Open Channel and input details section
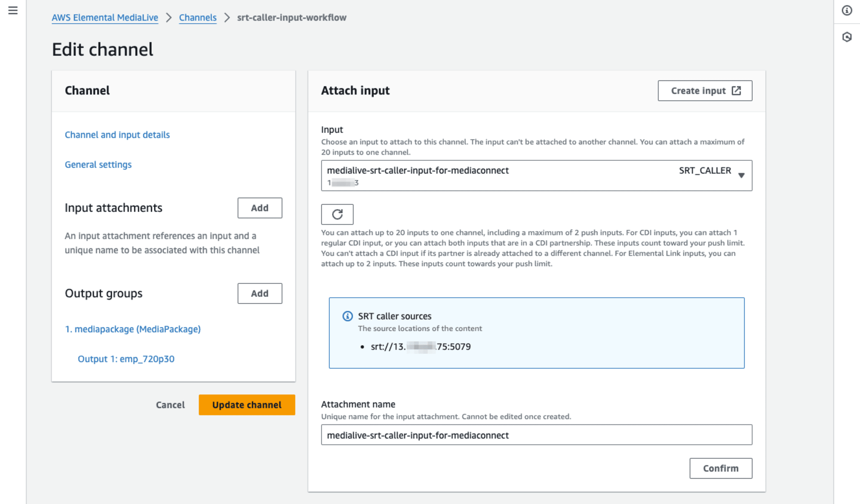Image resolution: width=860 pixels, height=504 pixels. [x=117, y=135]
